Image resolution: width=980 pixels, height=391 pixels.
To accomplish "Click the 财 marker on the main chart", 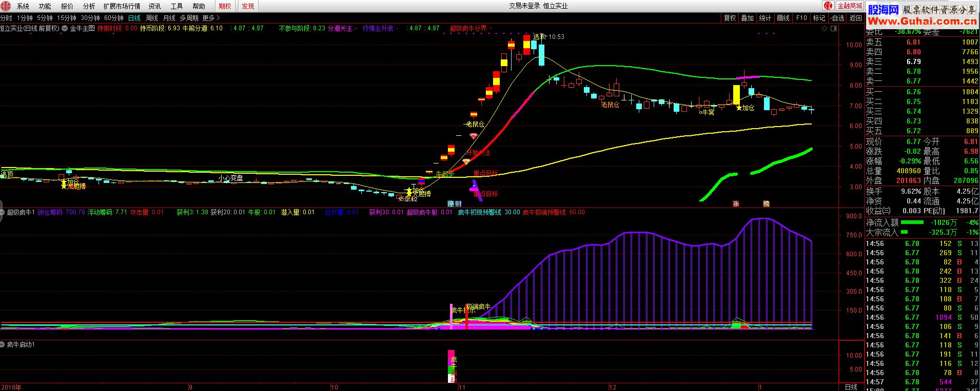I will point(458,204).
